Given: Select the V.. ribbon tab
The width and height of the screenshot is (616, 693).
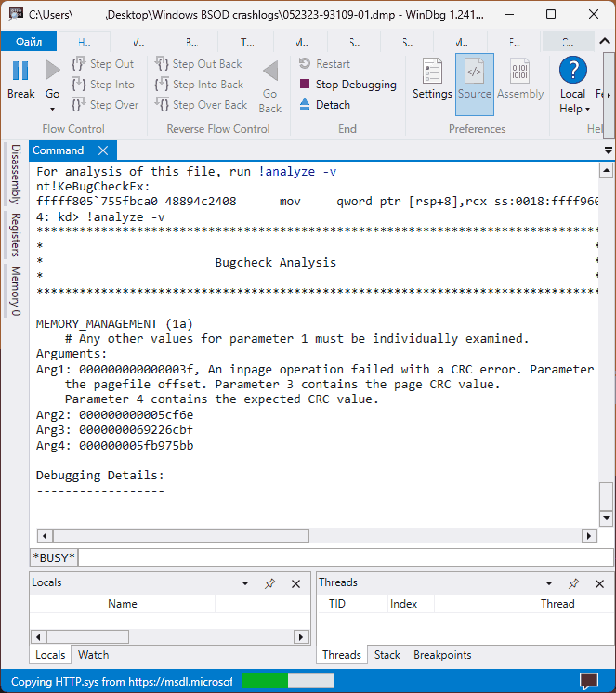Looking at the screenshot, I should [x=138, y=43].
